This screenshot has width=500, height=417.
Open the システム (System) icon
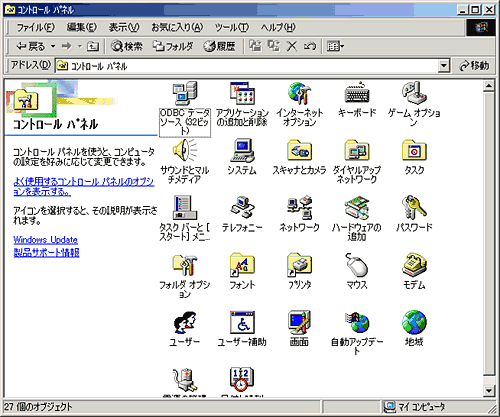(242, 150)
